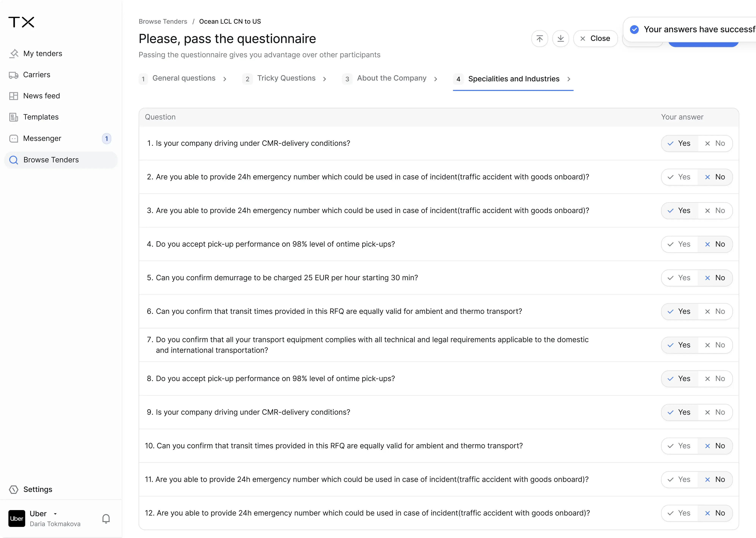Screen dimensions: 756x538
Task: Click the download answers icon
Action: (561, 38)
